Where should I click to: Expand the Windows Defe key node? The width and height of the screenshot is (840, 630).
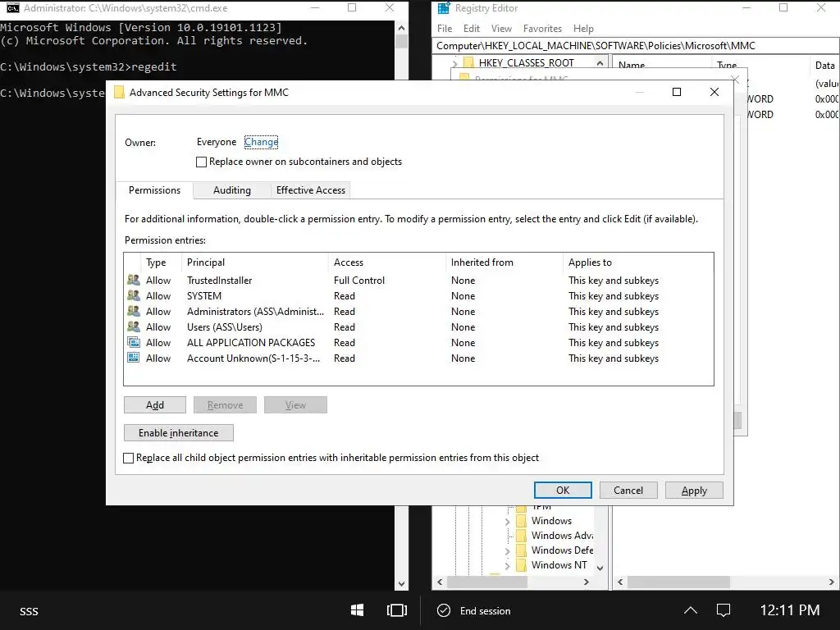(x=507, y=550)
